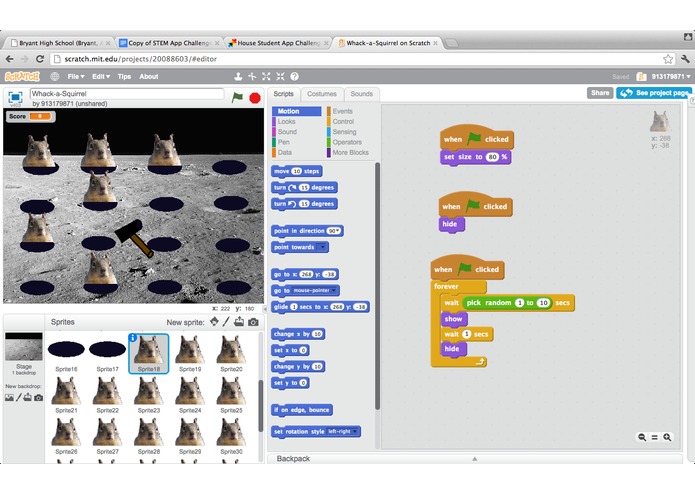
Task: Reset scripts area zoom to normal
Action: click(654, 437)
